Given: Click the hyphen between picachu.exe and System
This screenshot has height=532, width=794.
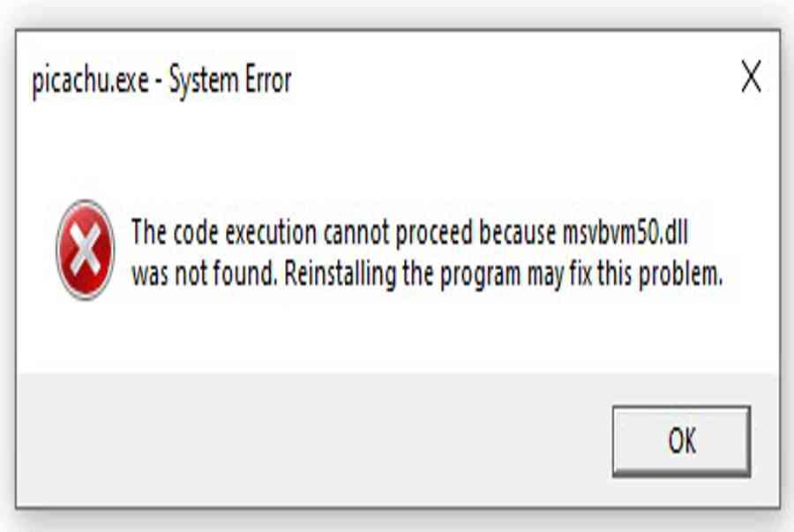Looking at the screenshot, I should click(159, 82).
